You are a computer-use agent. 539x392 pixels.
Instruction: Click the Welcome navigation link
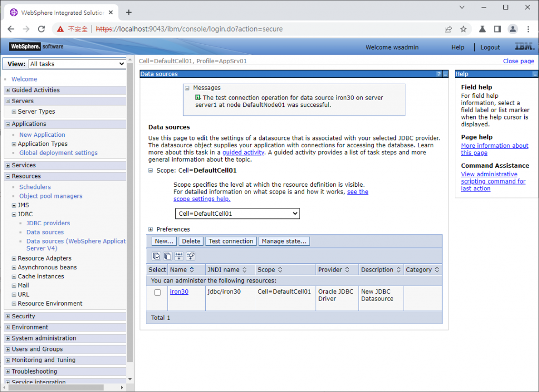(24, 79)
